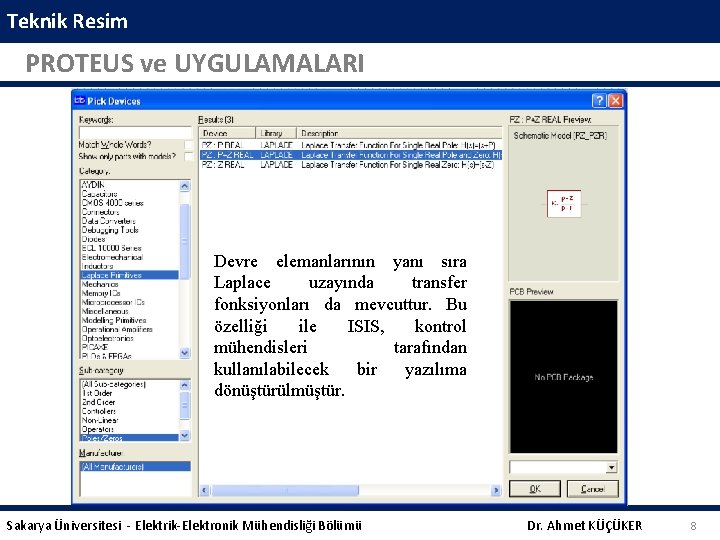
Task: Click the results horizontal scrollbar thumb
Action: [285, 490]
